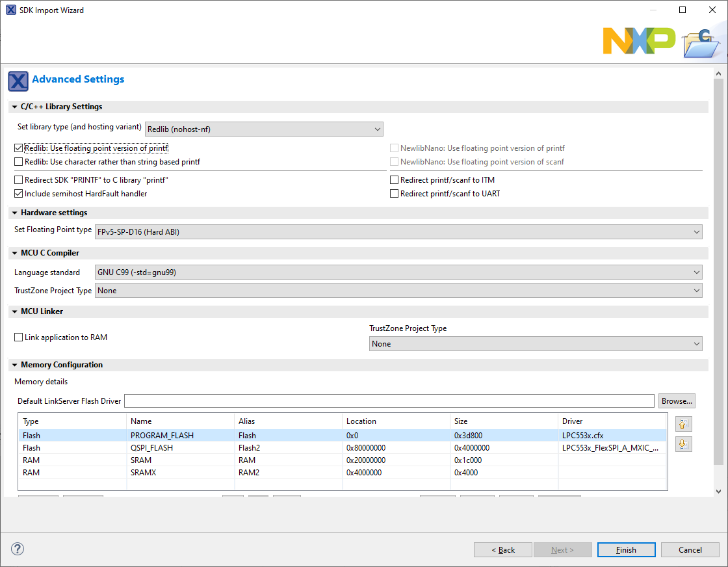This screenshot has width=728, height=567.
Task: Open the library type dropdown
Action: click(264, 129)
